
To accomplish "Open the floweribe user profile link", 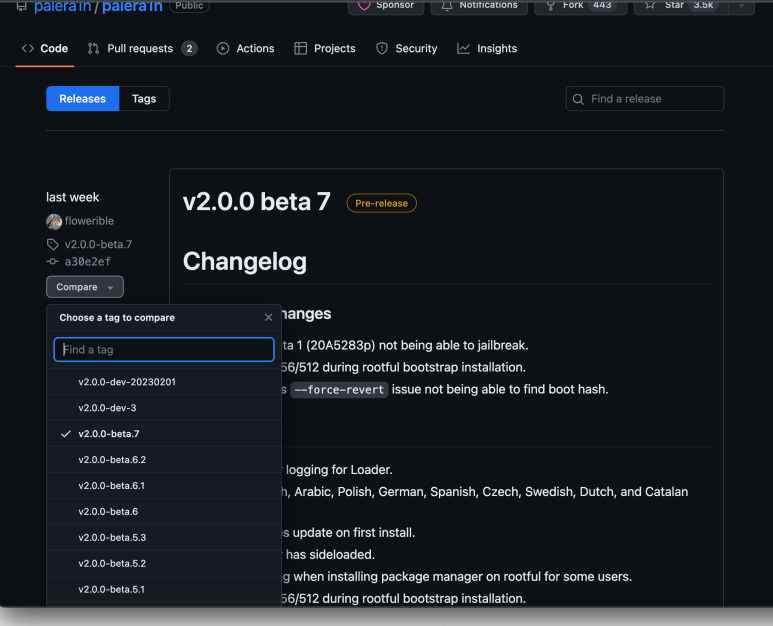I will (89, 221).
